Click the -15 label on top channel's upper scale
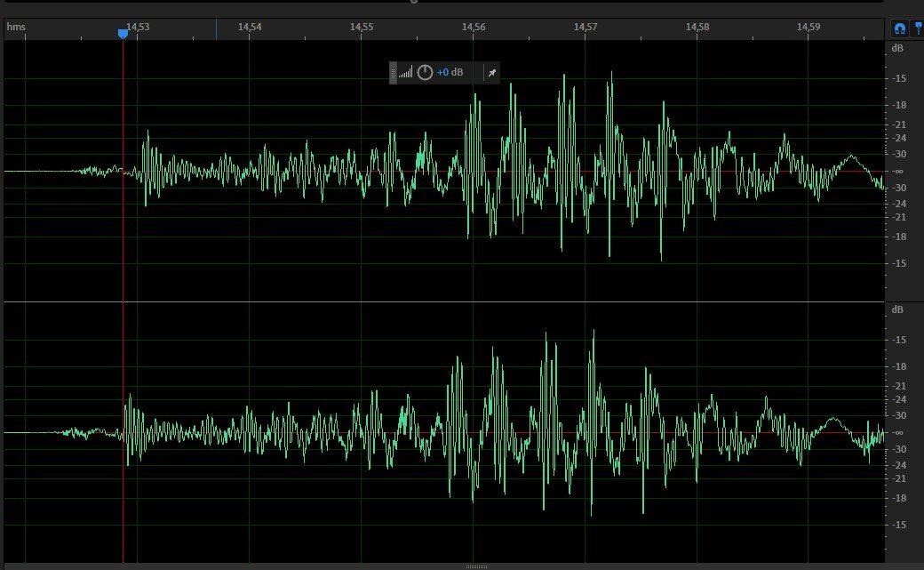The height and width of the screenshot is (570, 924). pyautogui.click(x=899, y=79)
